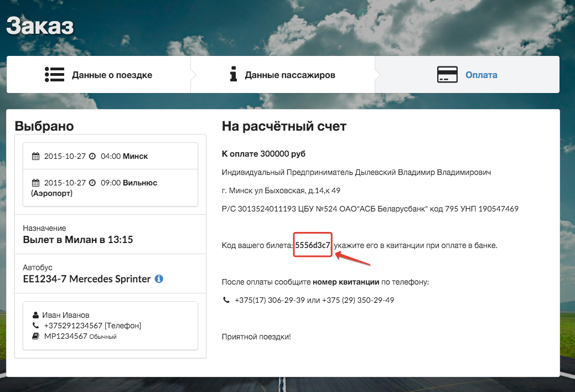Click the 'Вылет в Милан в 13:15' text
This screenshot has width=575, height=392.
coord(77,240)
